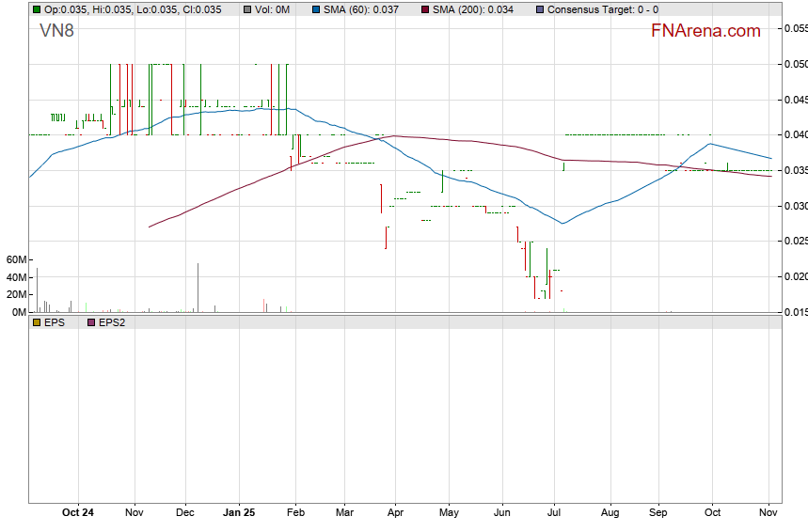This screenshot has height=532, width=808.
Task: Click the green OHLC legend swatch
Action: pos(37,9)
